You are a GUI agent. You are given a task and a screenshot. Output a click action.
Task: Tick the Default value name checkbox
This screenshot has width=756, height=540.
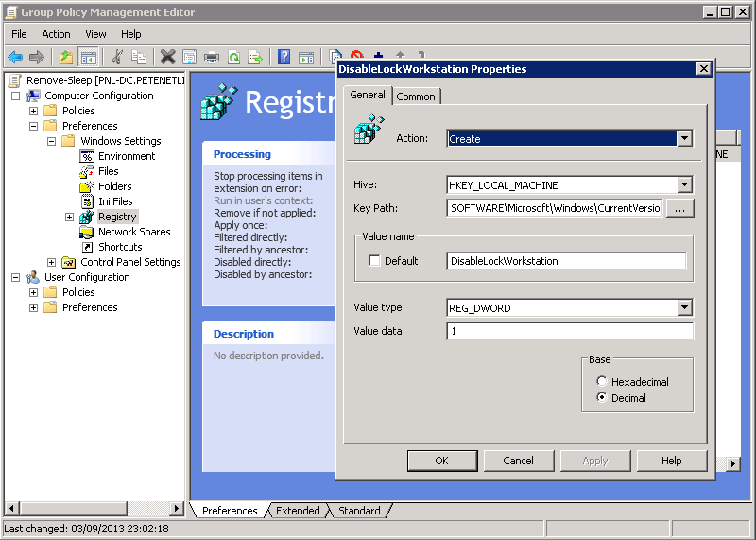[x=374, y=261]
